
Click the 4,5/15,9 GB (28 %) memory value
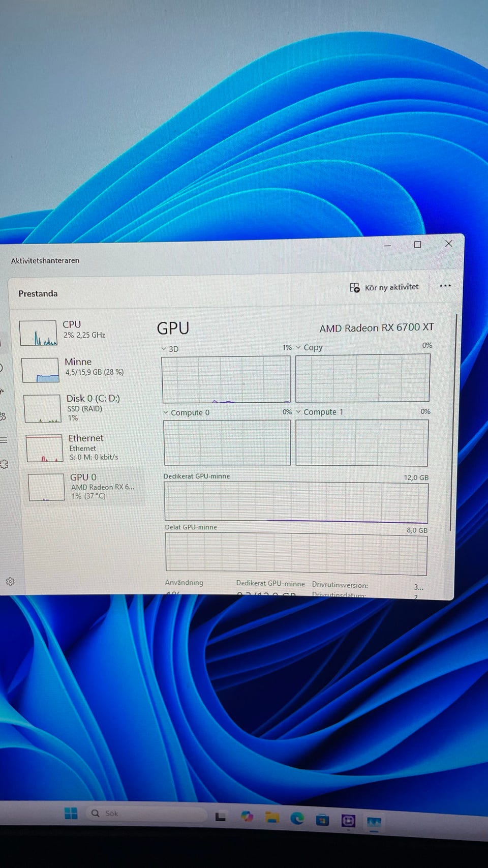95,372
